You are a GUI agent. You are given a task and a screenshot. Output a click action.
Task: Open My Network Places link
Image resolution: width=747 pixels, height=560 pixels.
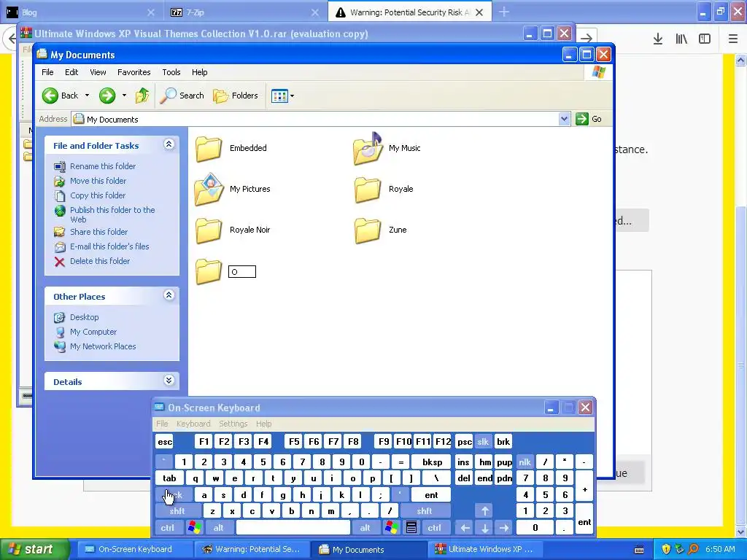tap(103, 346)
